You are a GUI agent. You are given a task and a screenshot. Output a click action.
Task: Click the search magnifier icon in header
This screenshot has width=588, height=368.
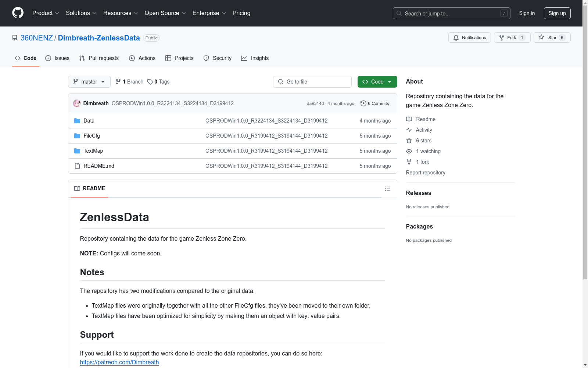399,13
